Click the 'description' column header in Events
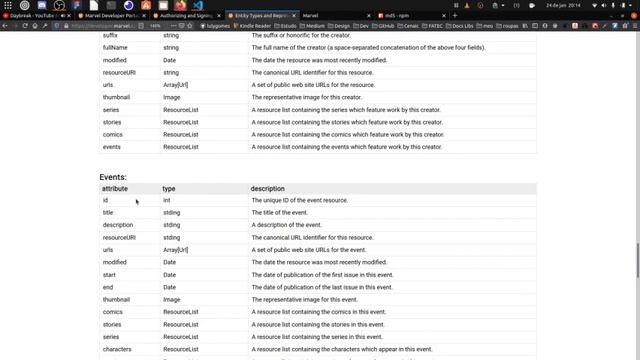The image size is (640, 360). coord(268,189)
